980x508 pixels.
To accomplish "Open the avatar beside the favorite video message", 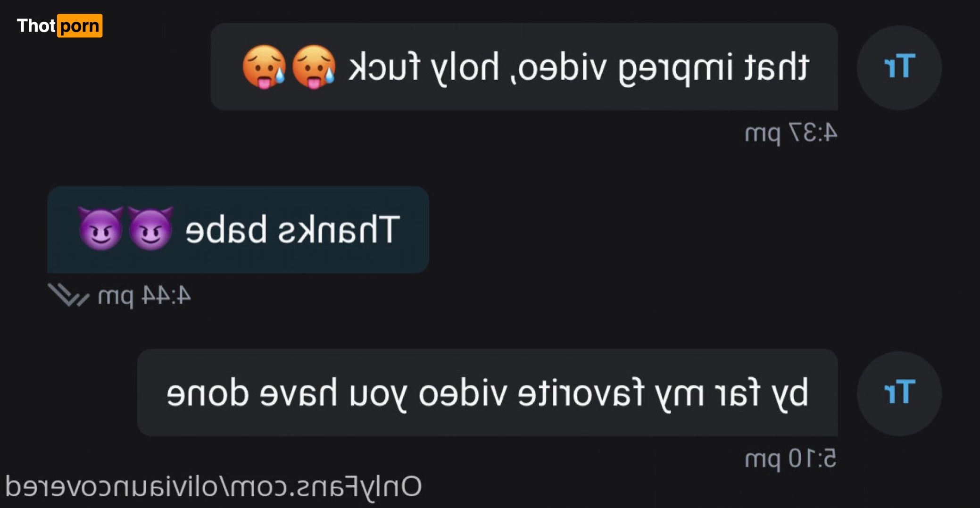I will click(899, 393).
